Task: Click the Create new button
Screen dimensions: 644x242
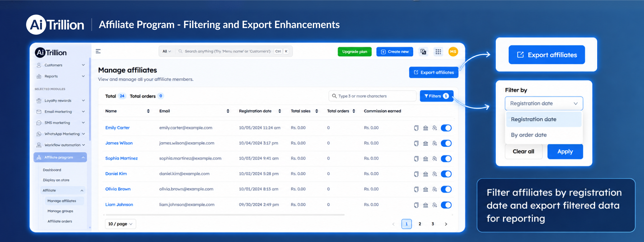Action: click(395, 52)
